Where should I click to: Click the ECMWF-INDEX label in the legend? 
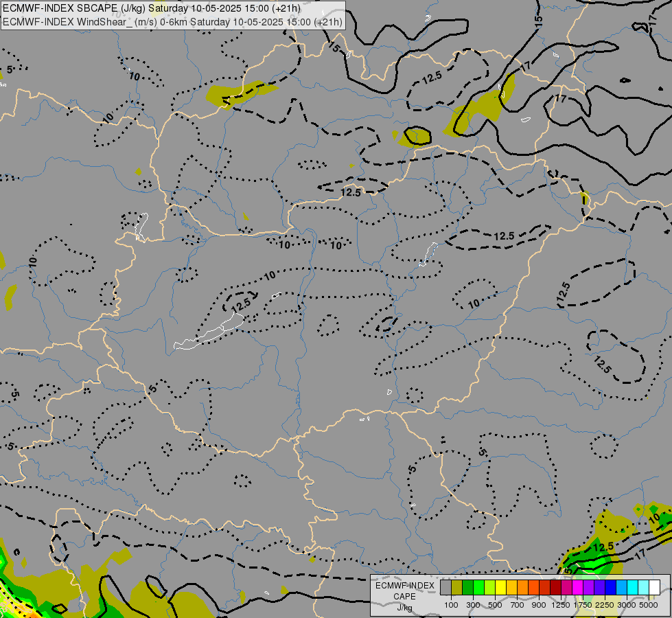coord(405,586)
